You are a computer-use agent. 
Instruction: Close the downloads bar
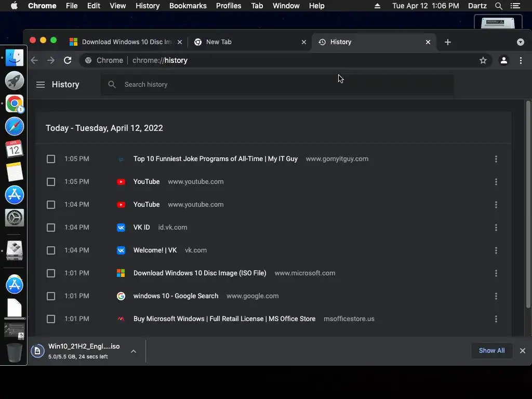tap(523, 351)
